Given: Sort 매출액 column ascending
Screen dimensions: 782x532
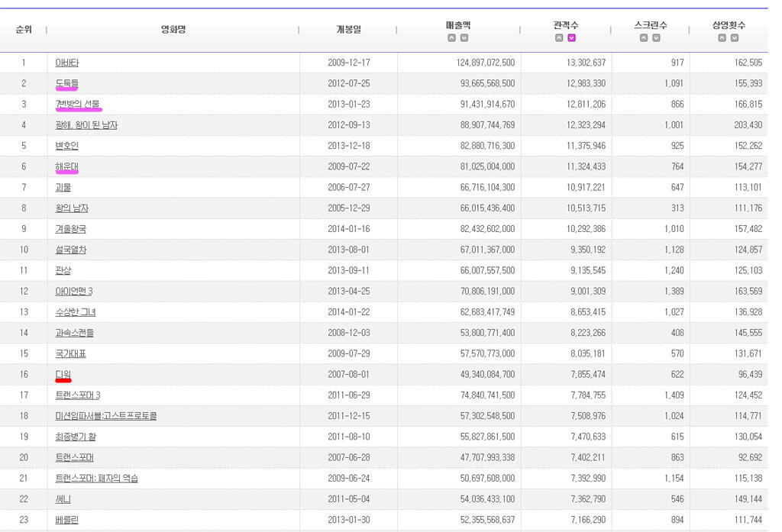Looking at the screenshot, I should tap(452, 38).
